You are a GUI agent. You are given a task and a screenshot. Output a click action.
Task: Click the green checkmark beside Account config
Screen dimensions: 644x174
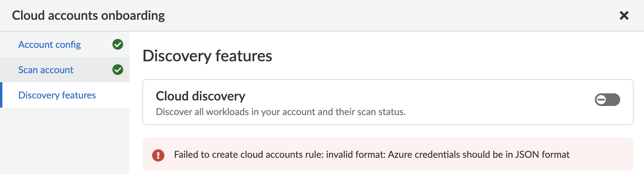[x=118, y=44]
